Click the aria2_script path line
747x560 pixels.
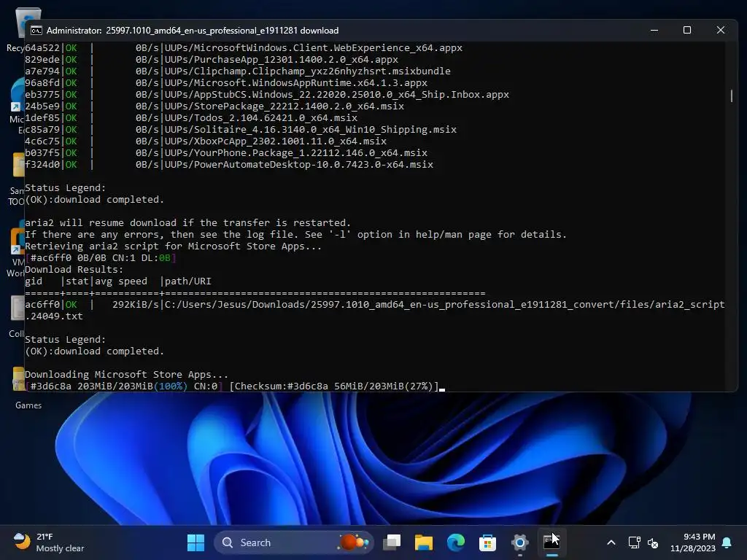374,311
